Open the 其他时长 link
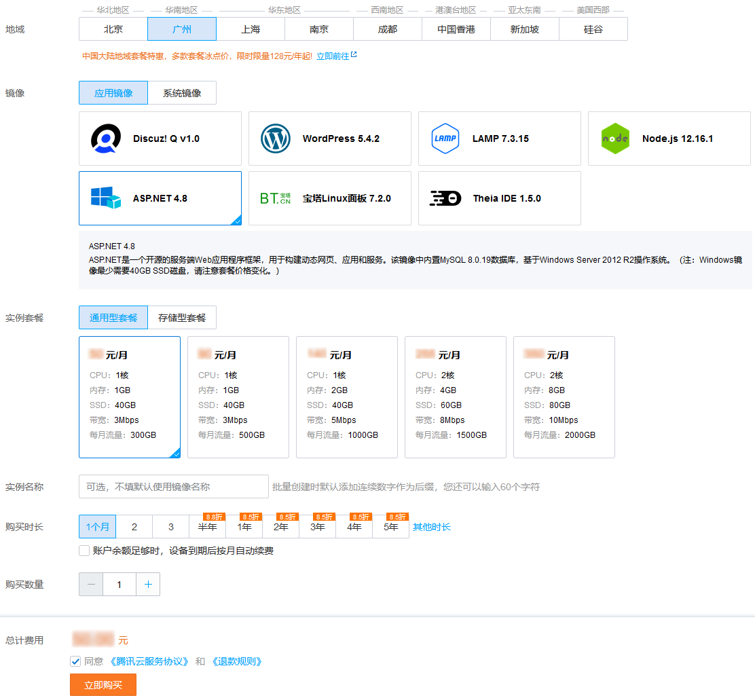Viewport: 755px width, 700px height. tap(431, 527)
